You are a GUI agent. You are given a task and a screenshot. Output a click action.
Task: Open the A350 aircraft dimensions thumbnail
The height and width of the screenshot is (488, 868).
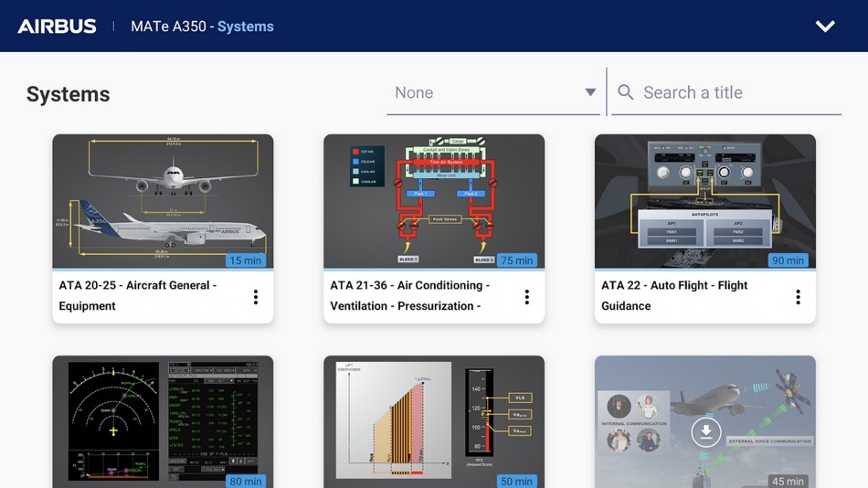click(163, 201)
